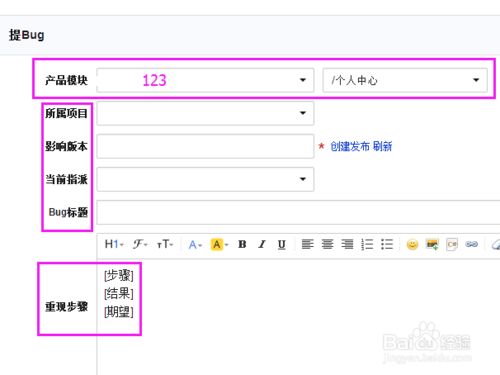The image size is (500, 375).
Task: Open the text color A menu
Action: coord(195,244)
